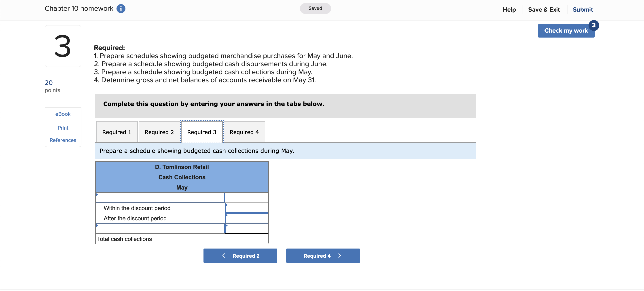Click the Submit link
This screenshot has height=291, width=644.
583,9
